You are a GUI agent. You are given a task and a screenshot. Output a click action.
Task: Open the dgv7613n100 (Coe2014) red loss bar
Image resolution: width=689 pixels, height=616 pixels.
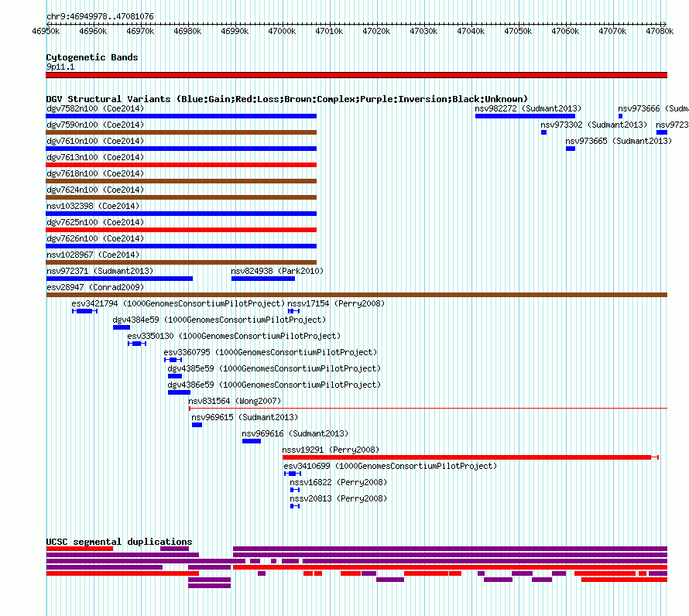coord(181,165)
